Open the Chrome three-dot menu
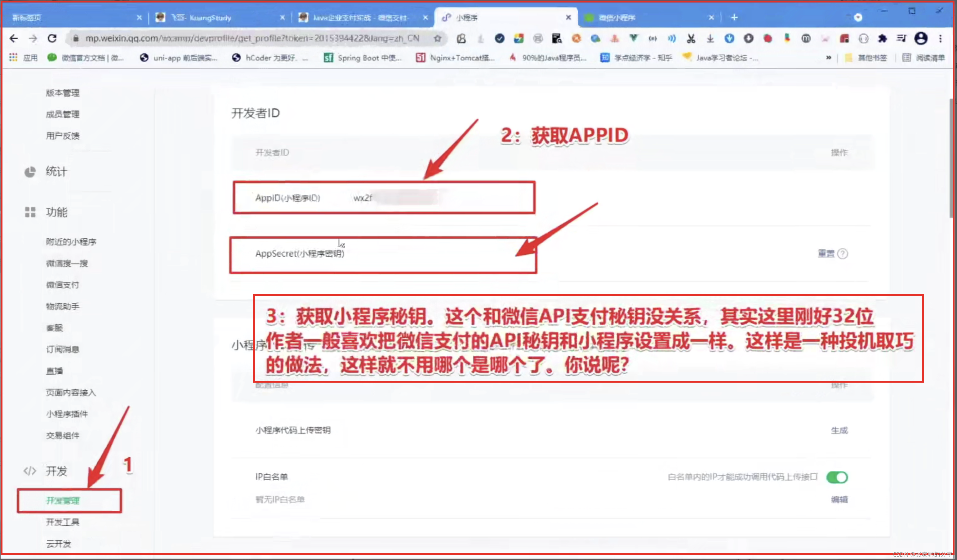The width and height of the screenshot is (957, 560). click(940, 38)
